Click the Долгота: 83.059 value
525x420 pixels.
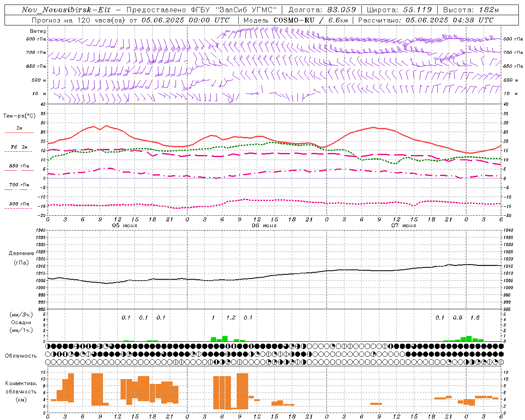click(x=322, y=10)
